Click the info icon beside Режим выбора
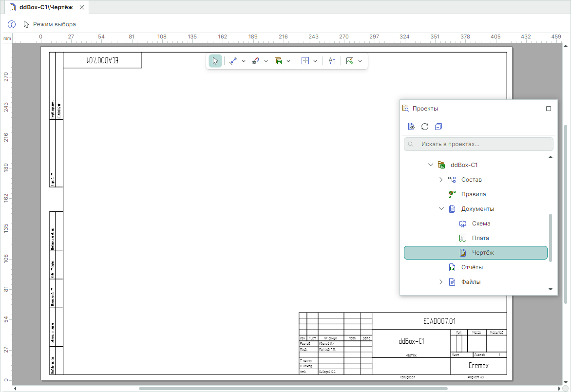The image size is (571, 392). 12,24
